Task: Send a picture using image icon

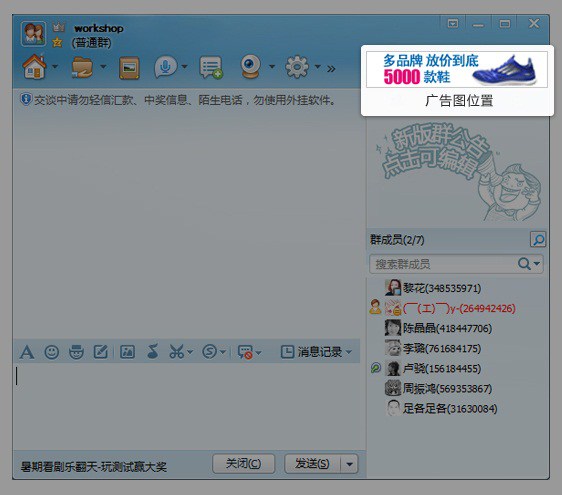Action: tap(128, 352)
